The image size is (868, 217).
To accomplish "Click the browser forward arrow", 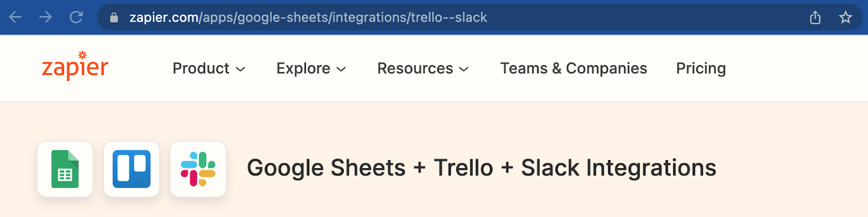I will [x=46, y=17].
